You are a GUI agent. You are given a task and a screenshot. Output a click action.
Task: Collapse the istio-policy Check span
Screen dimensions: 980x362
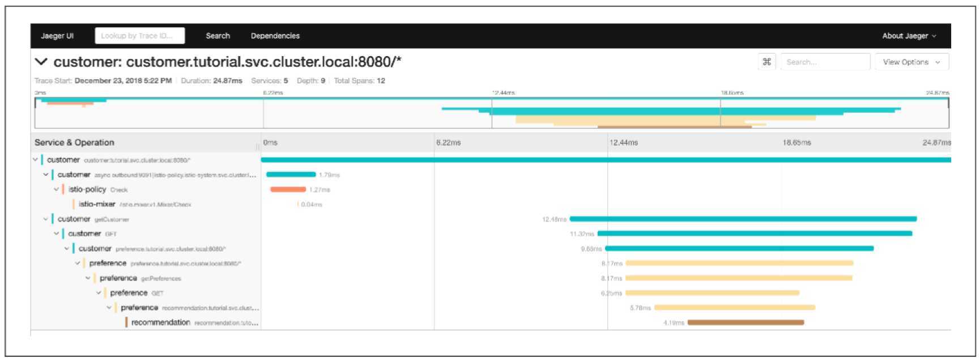pyautogui.click(x=57, y=189)
